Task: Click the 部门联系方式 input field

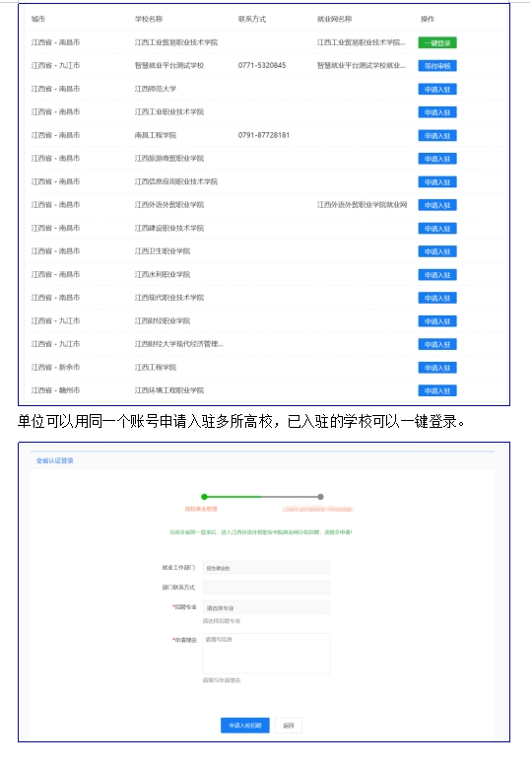Action: pyautogui.click(x=266, y=588)
